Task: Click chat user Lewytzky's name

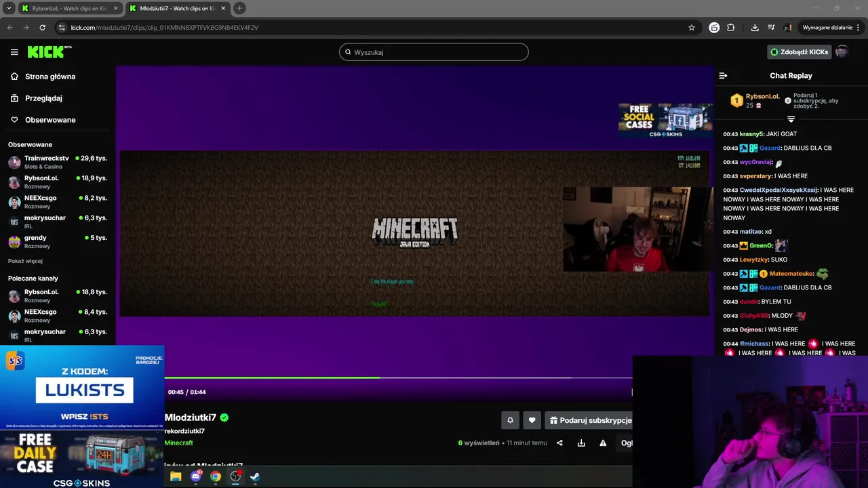Action: coord(753,260)
